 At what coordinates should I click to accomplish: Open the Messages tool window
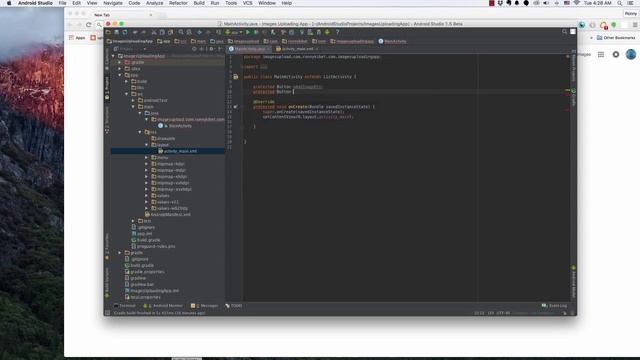pyautogui.click(x=204, y=306)
